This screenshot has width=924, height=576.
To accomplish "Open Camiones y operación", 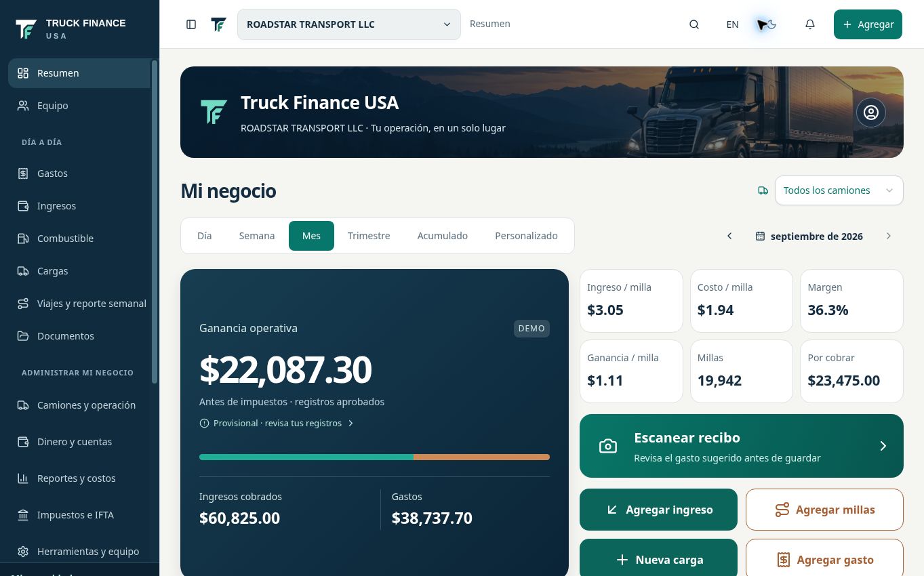I will coord(79,405).
